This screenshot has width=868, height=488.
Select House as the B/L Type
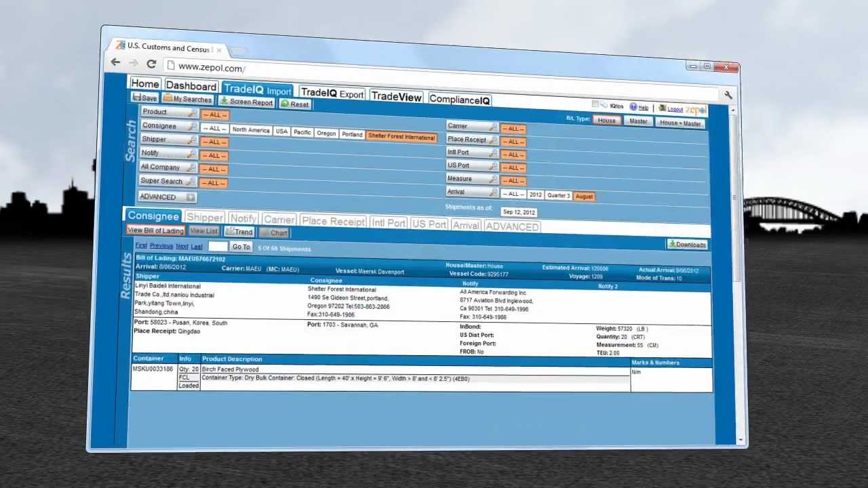tap(606, 121)
